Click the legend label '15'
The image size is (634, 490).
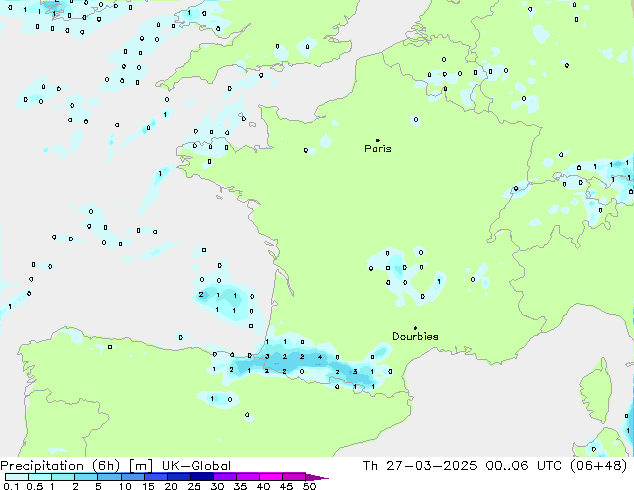point(148,486)
